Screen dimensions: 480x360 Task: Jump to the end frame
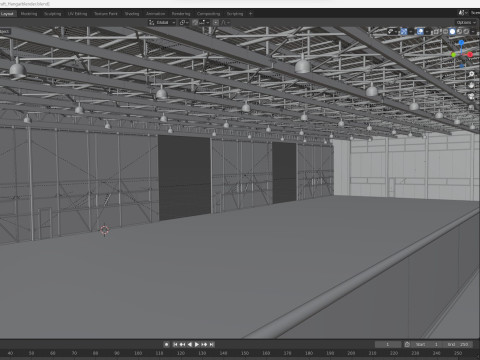click(212, 344)
